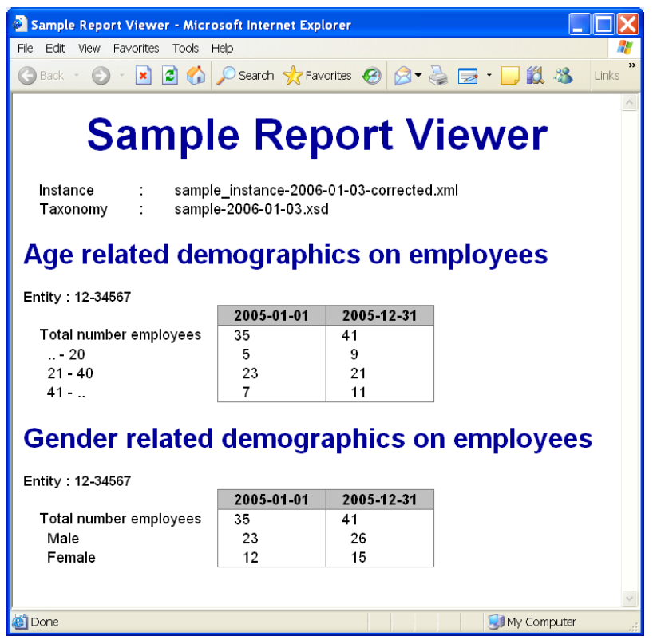653x644 pixels.
Task: Open the Tools menu
Action: (185, 49)
